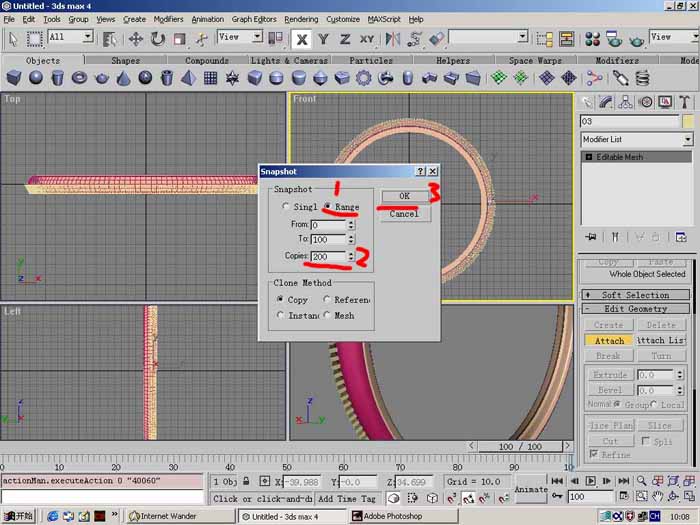Open the Motion command panel
The height and width of the screenshot is (525, 700).
coord(646,103)
